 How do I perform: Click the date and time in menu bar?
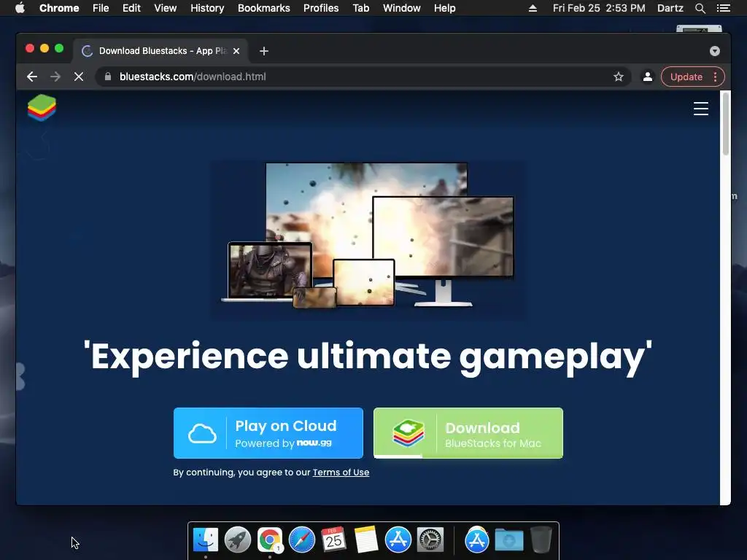tap(599, 8)
